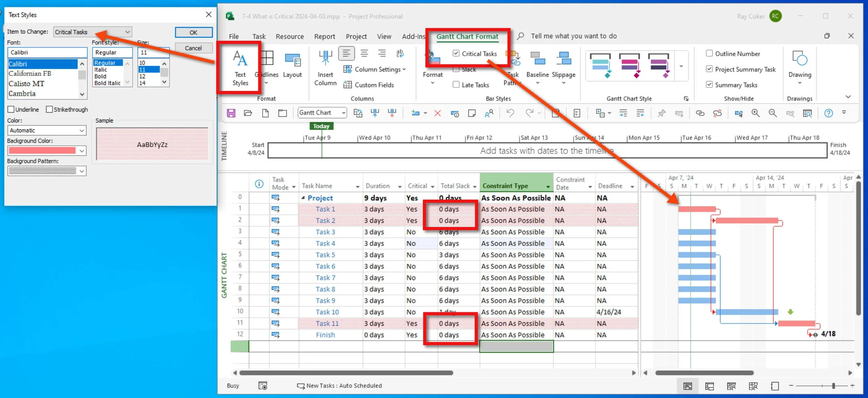Click the Undo arrow icon
This screenshot has height=398, width=868.
click(510, 113)
